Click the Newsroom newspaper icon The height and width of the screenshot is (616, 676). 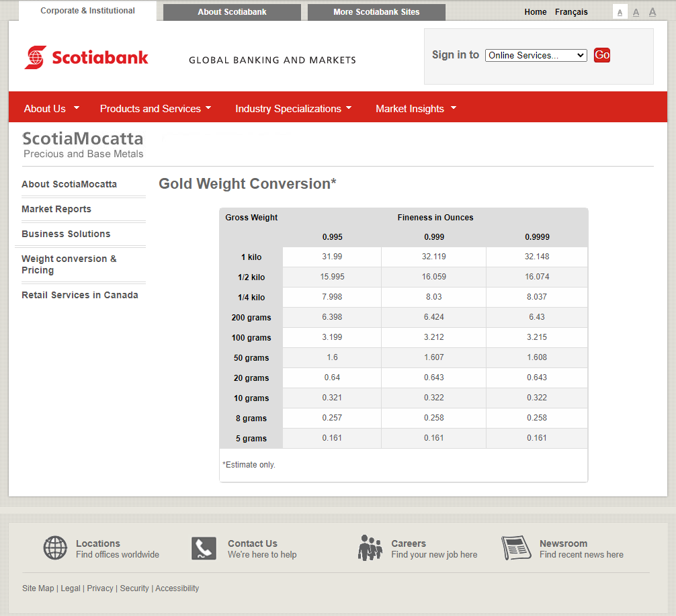pyautogui.click(x=516, y=548)
